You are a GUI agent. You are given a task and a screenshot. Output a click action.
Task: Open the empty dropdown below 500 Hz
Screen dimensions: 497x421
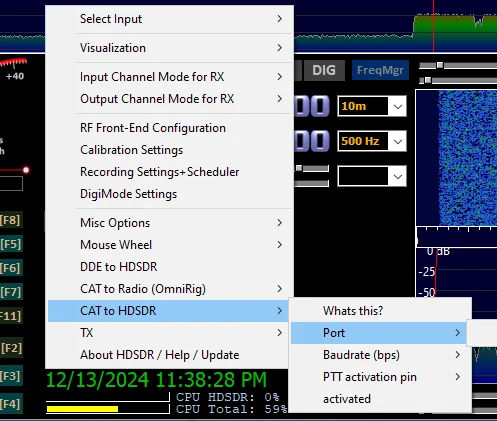coord(372,176)
